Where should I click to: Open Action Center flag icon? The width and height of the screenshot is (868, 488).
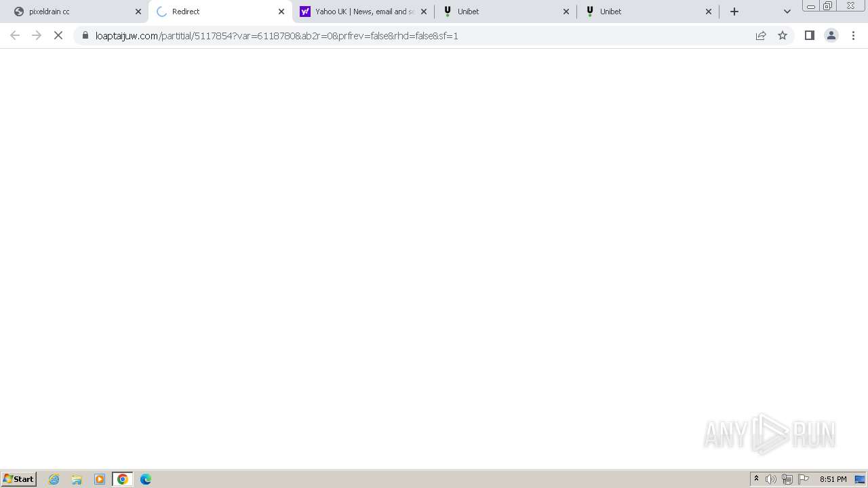(x=804, y=479)
